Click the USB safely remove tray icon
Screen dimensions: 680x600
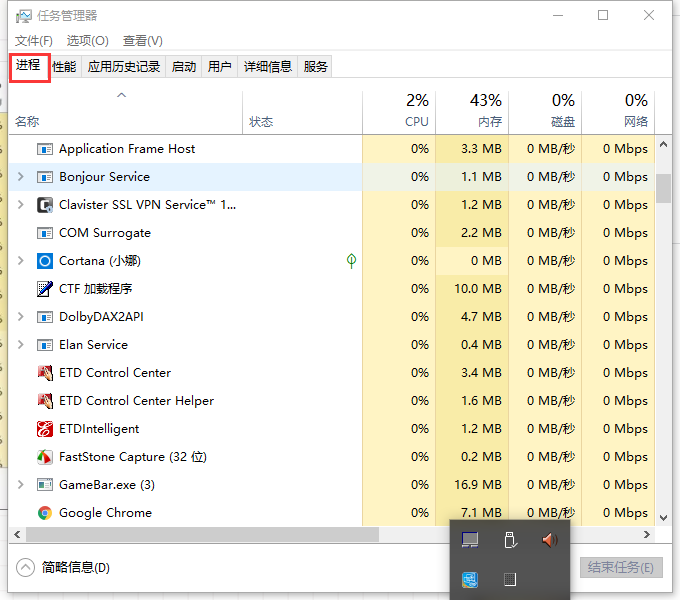[510, 540]
